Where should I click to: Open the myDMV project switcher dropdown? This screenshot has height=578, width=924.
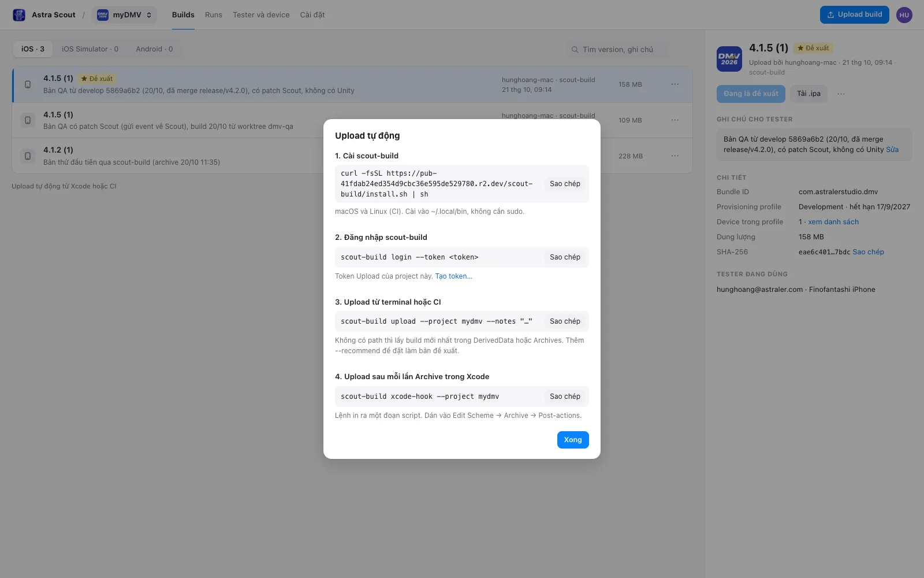[x=124, y=15]
